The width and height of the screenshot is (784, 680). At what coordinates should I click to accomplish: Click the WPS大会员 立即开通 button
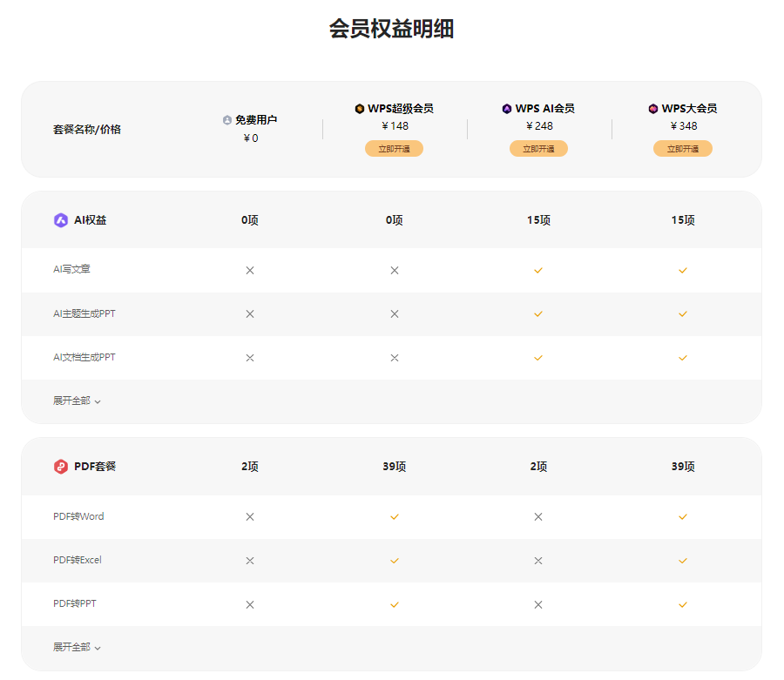coord(683,148)
